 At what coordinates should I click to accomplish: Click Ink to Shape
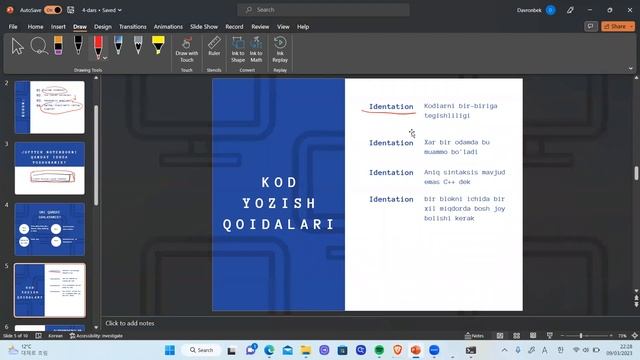(238, 49)
